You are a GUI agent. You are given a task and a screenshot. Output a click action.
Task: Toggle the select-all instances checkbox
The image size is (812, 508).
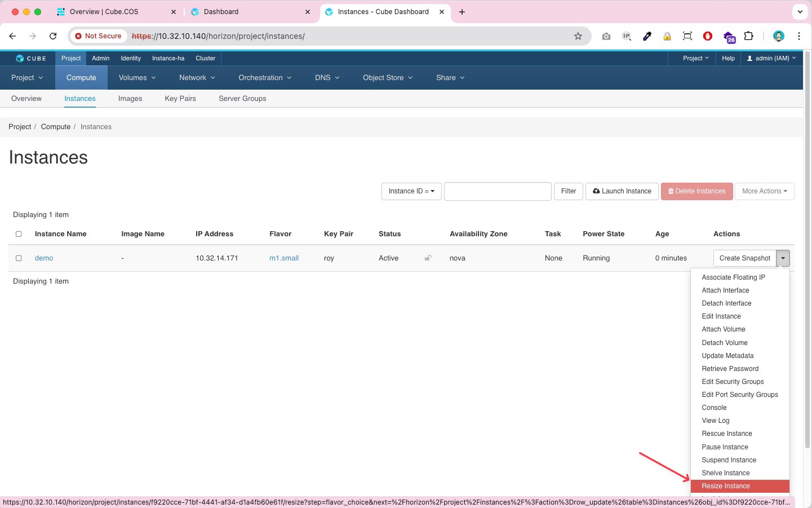pyautogui.click(x=19, y=234)
